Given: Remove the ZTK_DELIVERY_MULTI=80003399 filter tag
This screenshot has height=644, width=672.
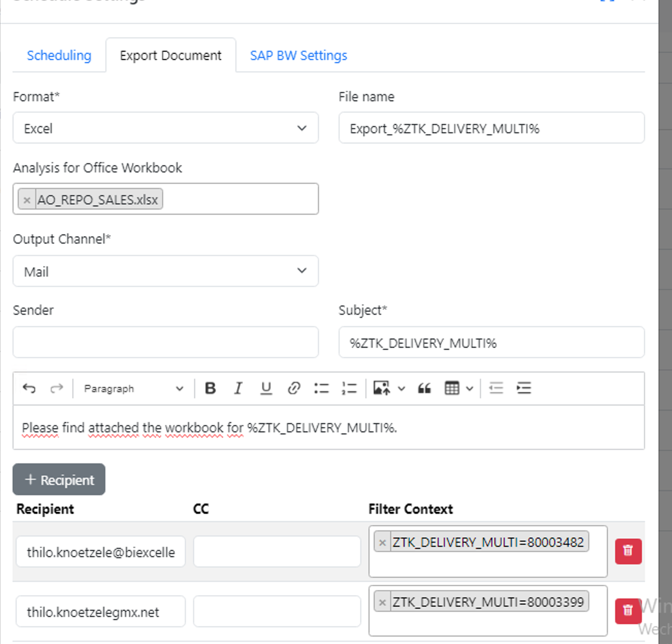Looking at the screenshot, I should point(382,602).
